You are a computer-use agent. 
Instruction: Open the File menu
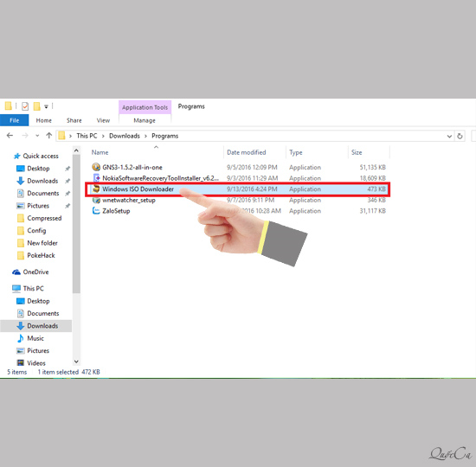coord(14,120)
